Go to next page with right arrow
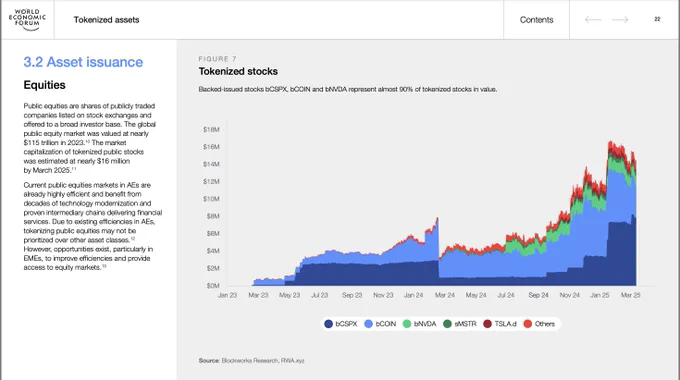The height and width of the screenshot is (380, 680). click(620, 20)
